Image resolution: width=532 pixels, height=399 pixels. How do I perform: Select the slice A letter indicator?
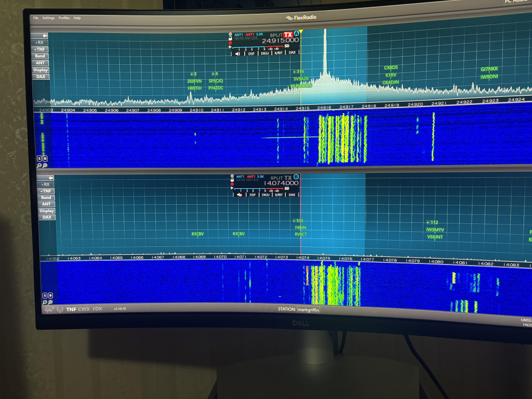coord(296,33)
